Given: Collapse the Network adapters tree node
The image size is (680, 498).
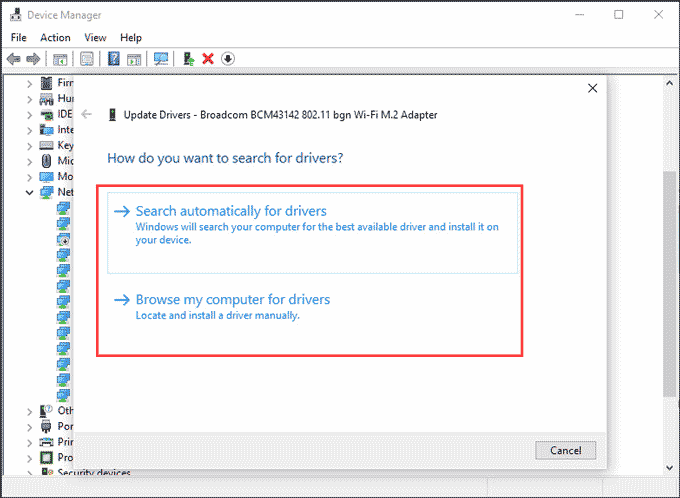Looking at the screenshot, I should (x=29, y=193).
